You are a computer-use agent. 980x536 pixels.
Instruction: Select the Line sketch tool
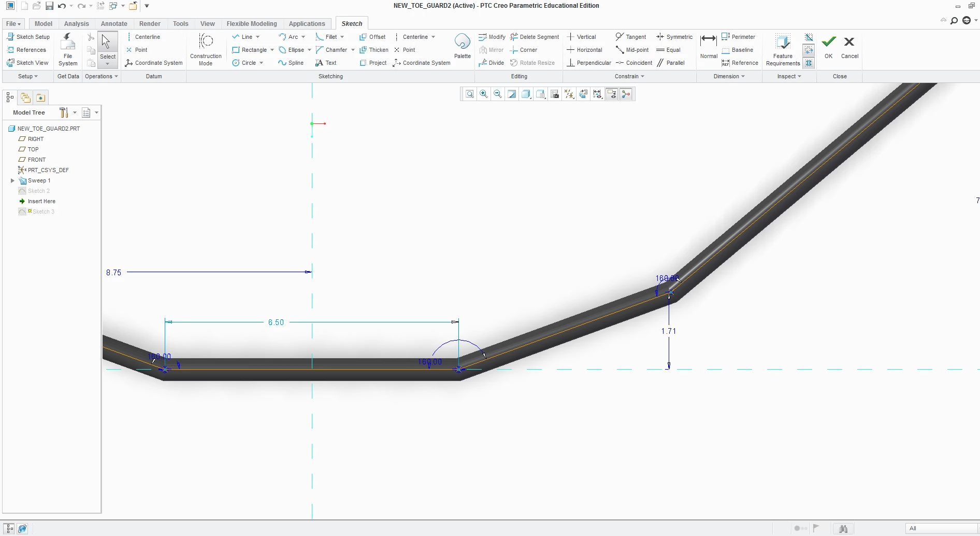(242, 37)
